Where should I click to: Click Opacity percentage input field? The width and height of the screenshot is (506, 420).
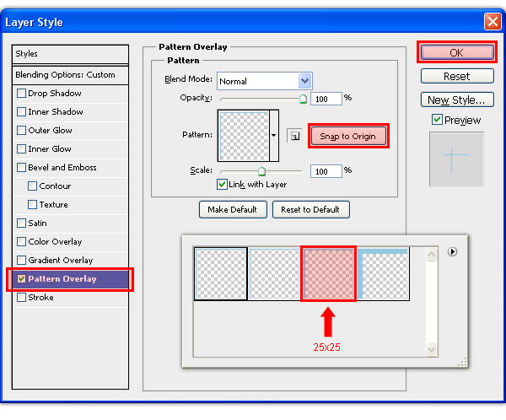click(x=326, y=99)
